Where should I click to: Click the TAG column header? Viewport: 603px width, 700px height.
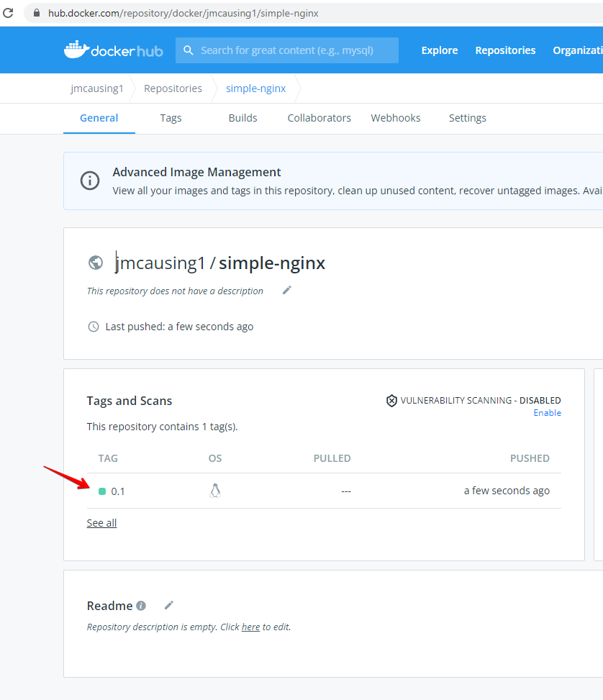(108, 458)
